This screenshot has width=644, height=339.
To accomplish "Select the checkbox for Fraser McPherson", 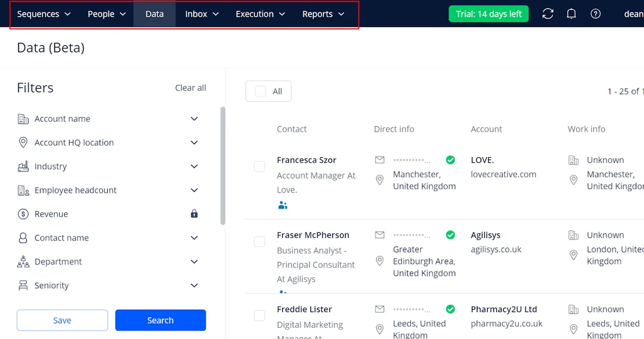I will click(x=260, y=241).
